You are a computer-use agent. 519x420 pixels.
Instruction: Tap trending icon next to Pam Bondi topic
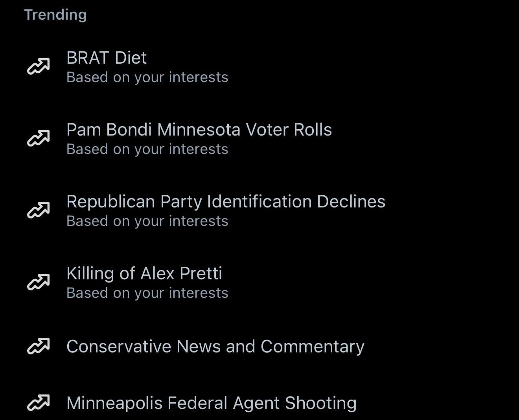[x=38, y=138]
